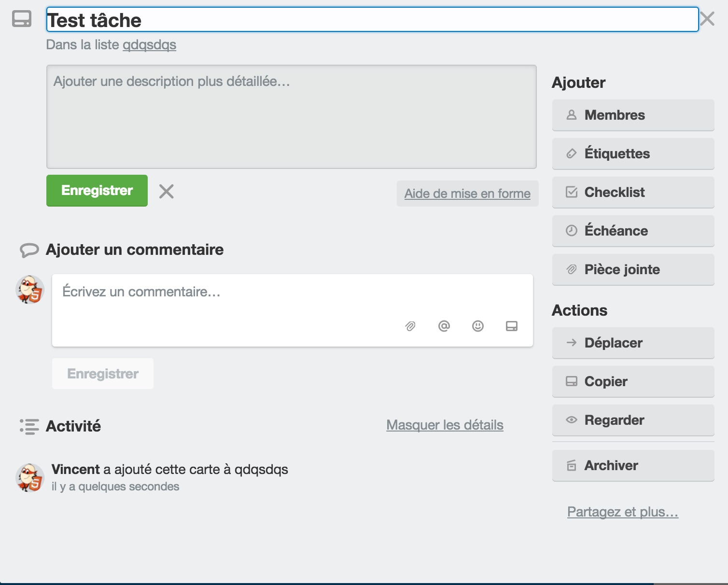The width and height of the screenshot is (728, 585).
Task: Click the 'Activité' heading text
Action: [x=73, y=426]
